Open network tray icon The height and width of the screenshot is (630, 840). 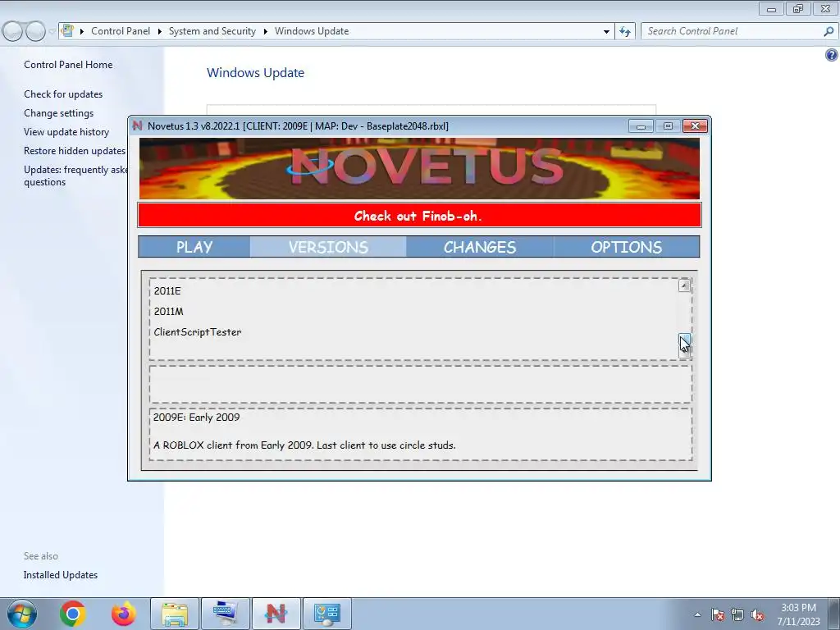point(737,614)
